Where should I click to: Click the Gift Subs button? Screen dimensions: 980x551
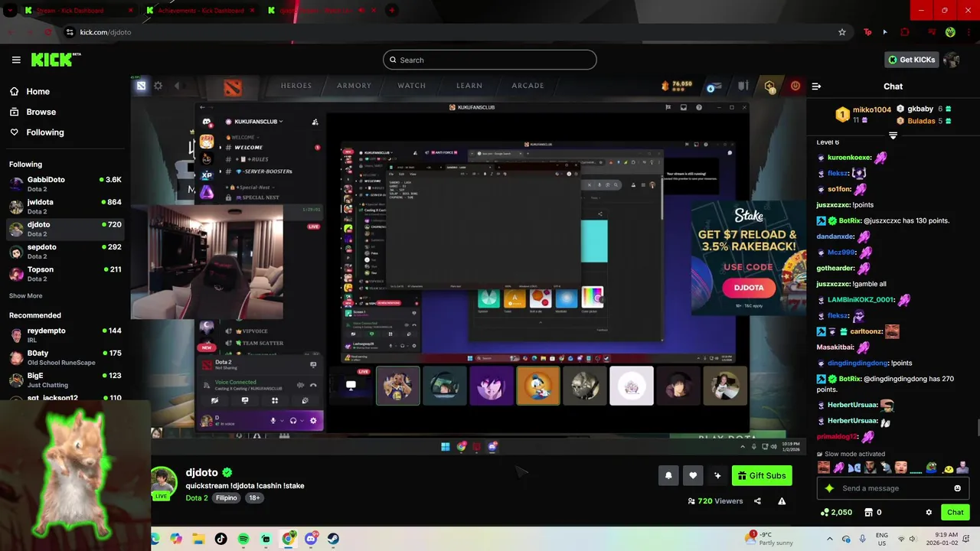pos(762,475)
